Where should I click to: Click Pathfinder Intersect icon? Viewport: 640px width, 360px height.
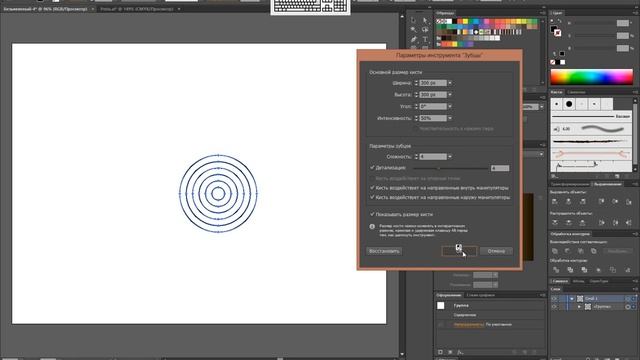[581, 251]
